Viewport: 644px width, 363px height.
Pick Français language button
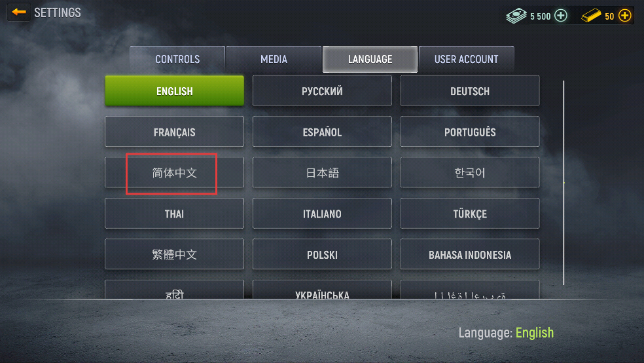point(175,132)
